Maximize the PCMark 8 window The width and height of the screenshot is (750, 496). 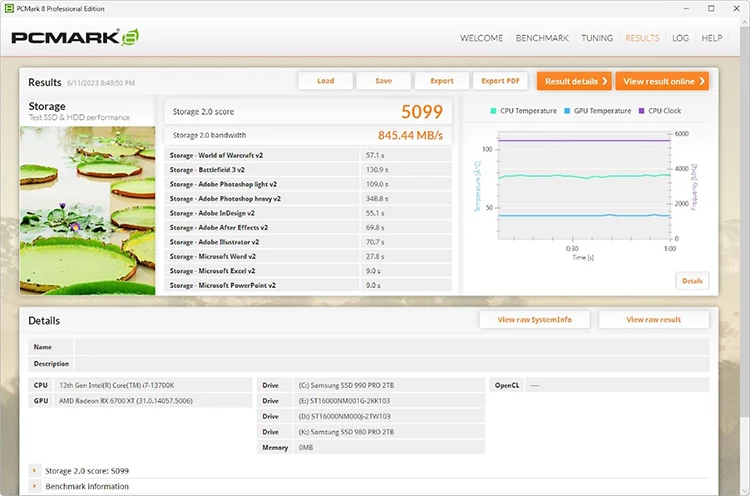(711, 9)
